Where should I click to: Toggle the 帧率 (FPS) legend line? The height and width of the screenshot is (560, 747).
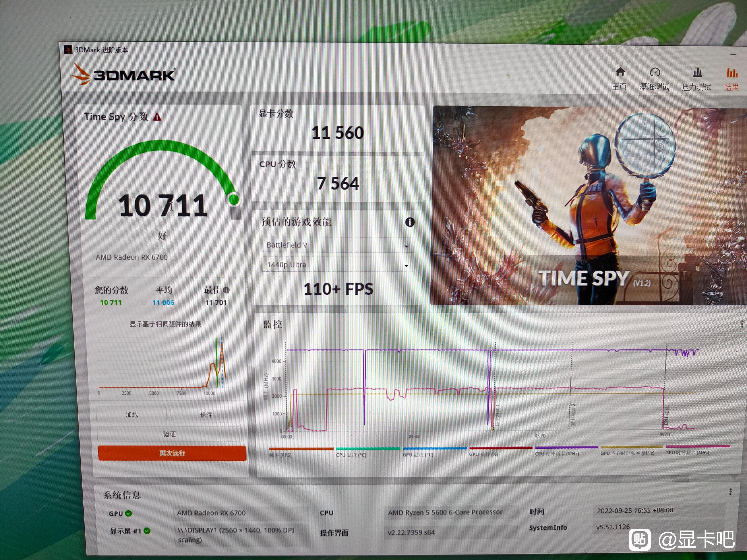(x=301, y=452)
